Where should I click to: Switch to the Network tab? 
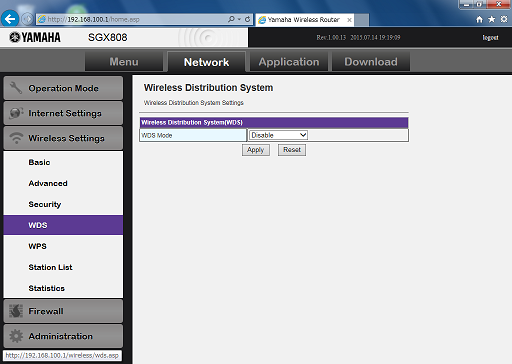[206, 62]
